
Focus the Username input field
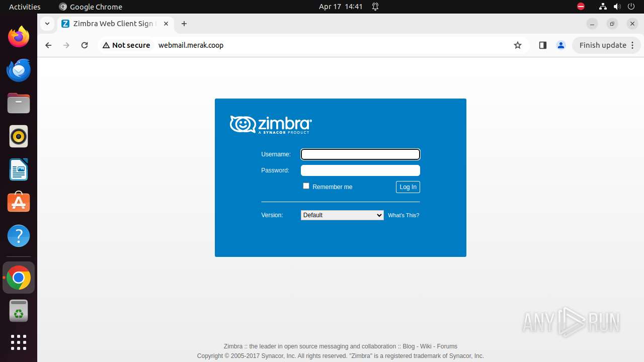[x=360, y=154]
